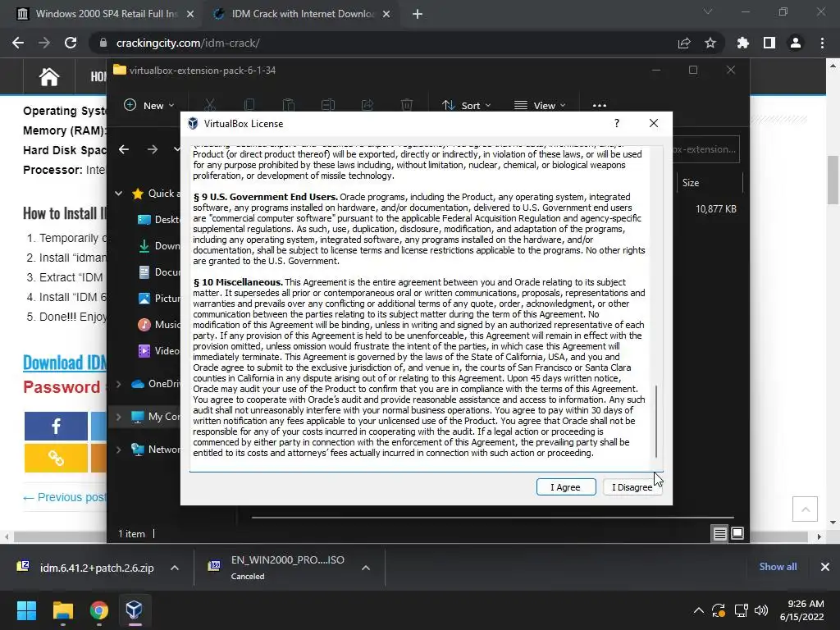Viewport: 840px width, 630px height.
Task: Click the copy link share button
Action: [56, 458]
